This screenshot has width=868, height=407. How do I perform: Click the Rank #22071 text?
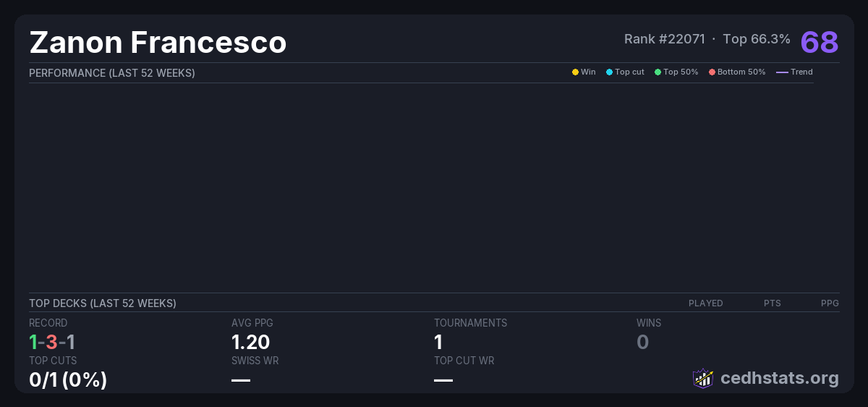pyautogui.click(x=664, y=39)
